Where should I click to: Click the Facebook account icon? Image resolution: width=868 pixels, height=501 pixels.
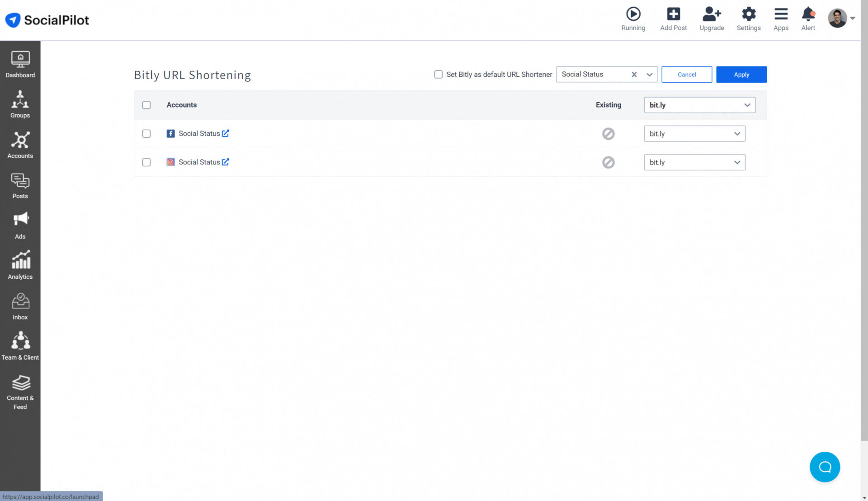[170, 134]
